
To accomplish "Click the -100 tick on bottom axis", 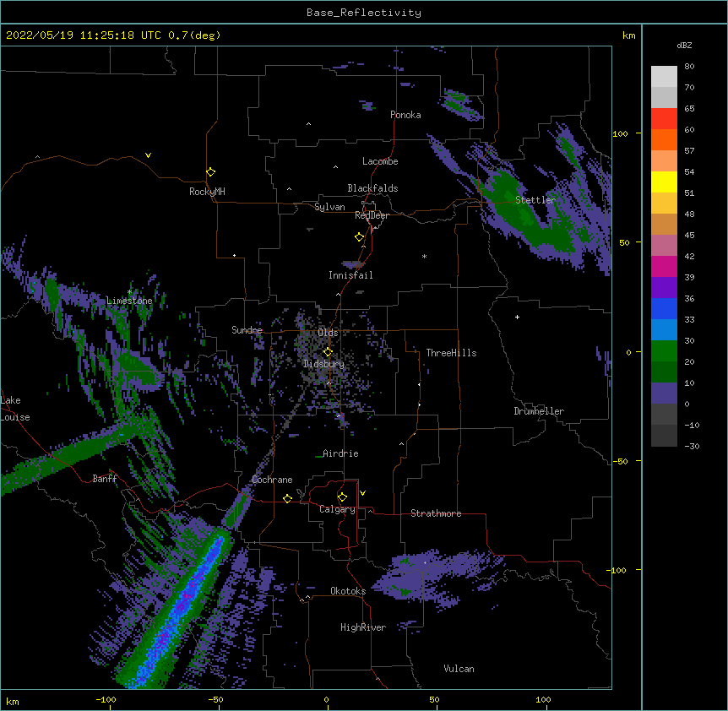I will pos(106,699).
